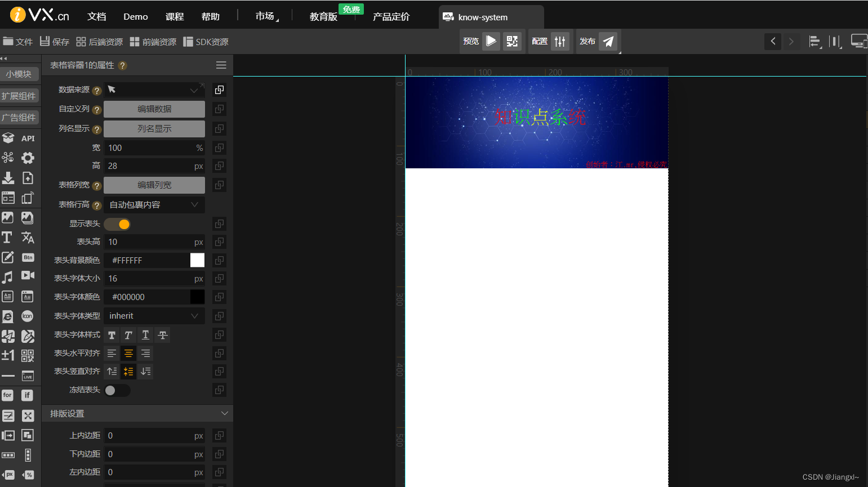Open the configuration sliders icon
Image resolution: width=868 pixels, height=487 pixels.
(560, 41)
